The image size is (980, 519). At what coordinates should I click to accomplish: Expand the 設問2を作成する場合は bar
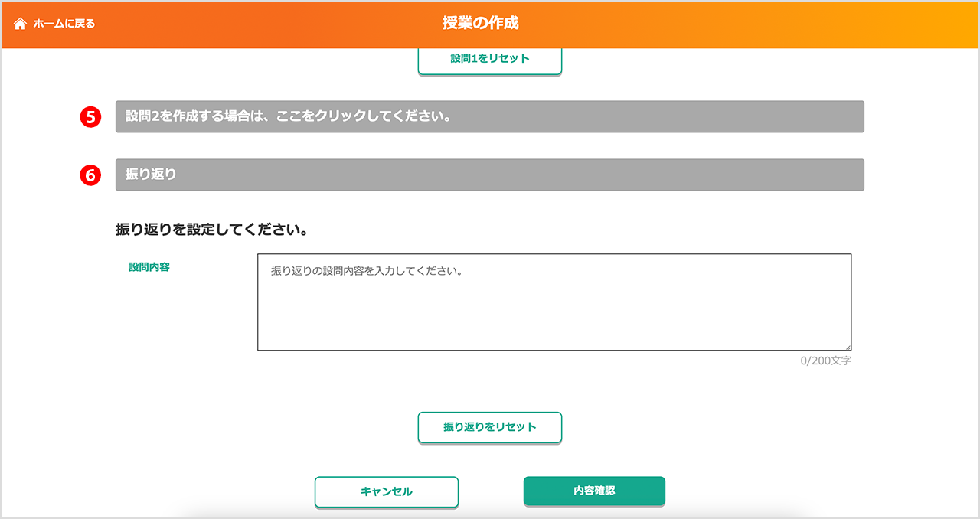(490, 117)
